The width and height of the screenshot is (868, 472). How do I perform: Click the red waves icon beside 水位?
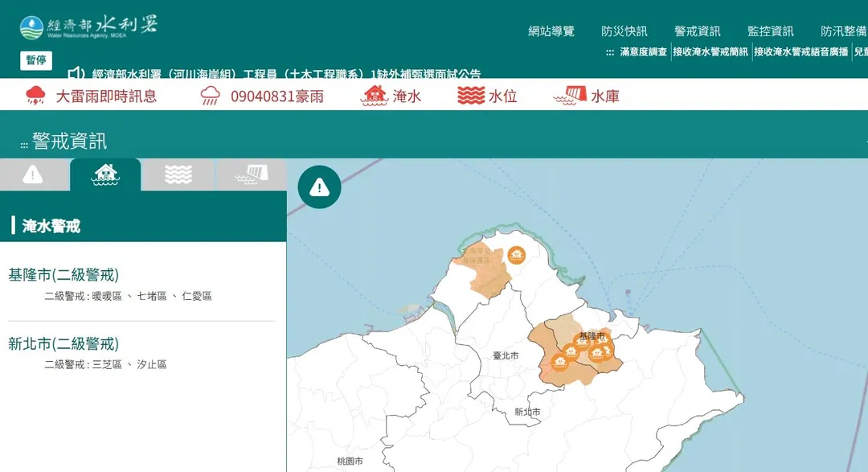[x=471, y=96]
